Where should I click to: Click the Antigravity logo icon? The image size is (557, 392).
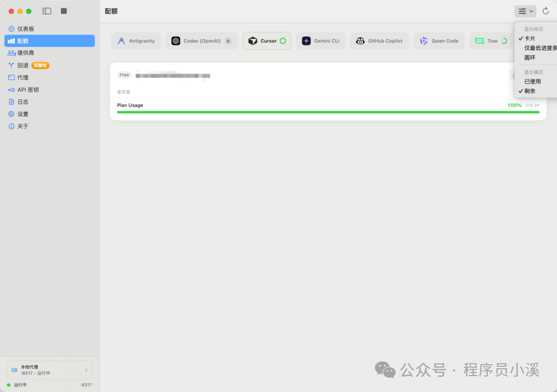[x=122, y=41]
